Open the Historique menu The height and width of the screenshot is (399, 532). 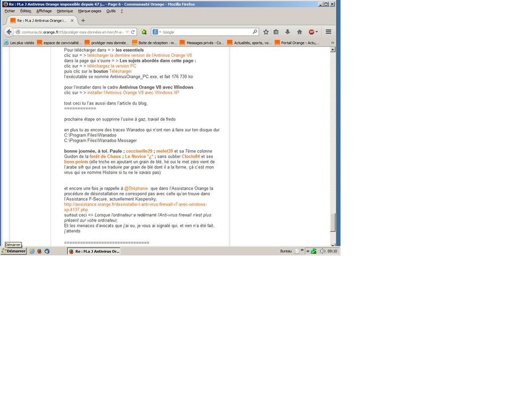65,11
